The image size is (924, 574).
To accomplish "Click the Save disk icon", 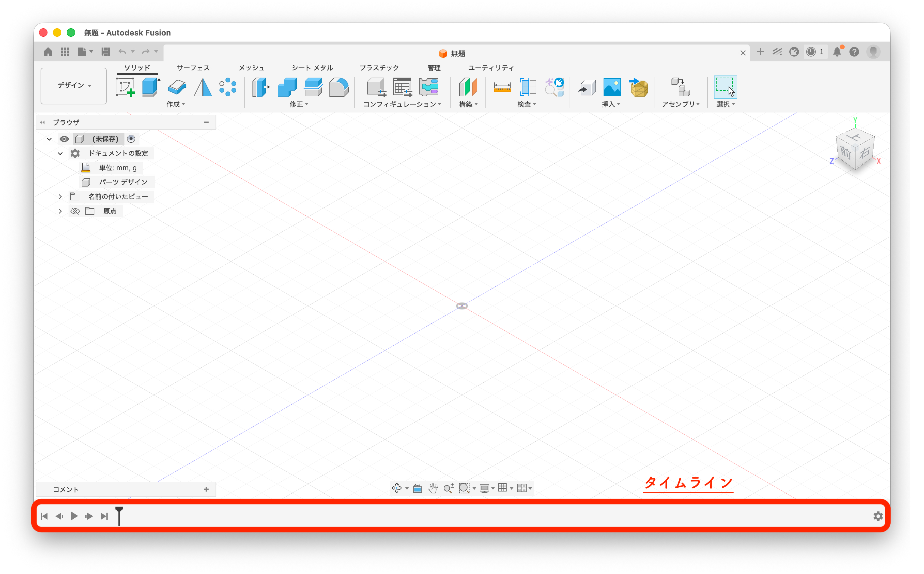I will 106,52.
